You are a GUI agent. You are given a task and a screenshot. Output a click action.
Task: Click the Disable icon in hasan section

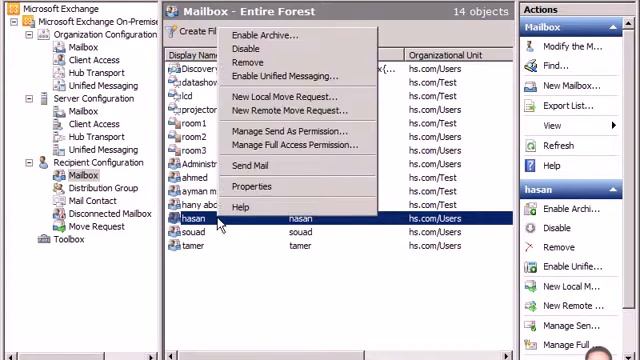pos(530,228)
